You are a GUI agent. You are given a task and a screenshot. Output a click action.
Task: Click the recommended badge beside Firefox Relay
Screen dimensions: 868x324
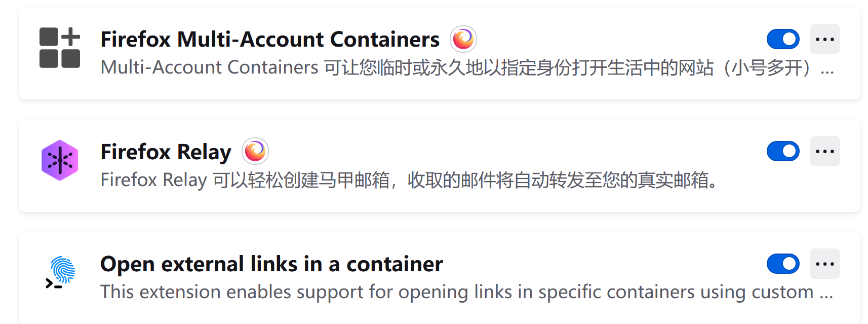pyautogui.click(x=255, y=151)
